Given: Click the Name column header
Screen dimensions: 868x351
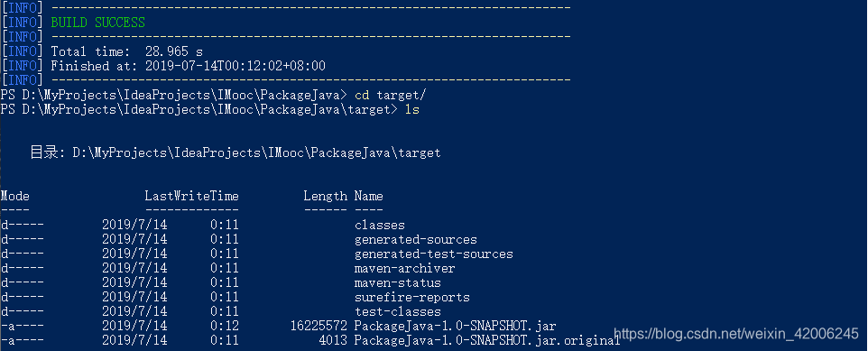Looking at the screenshot, I should 369,196.
